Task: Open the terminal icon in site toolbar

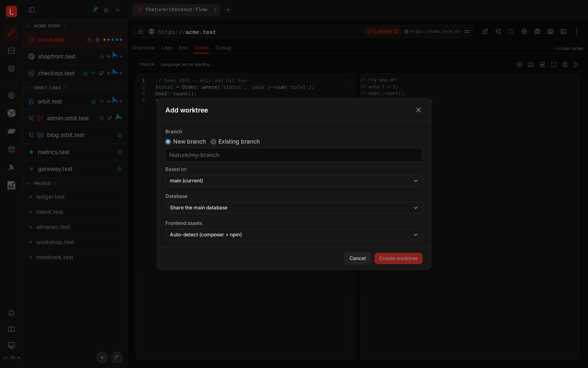Action: 563,31
